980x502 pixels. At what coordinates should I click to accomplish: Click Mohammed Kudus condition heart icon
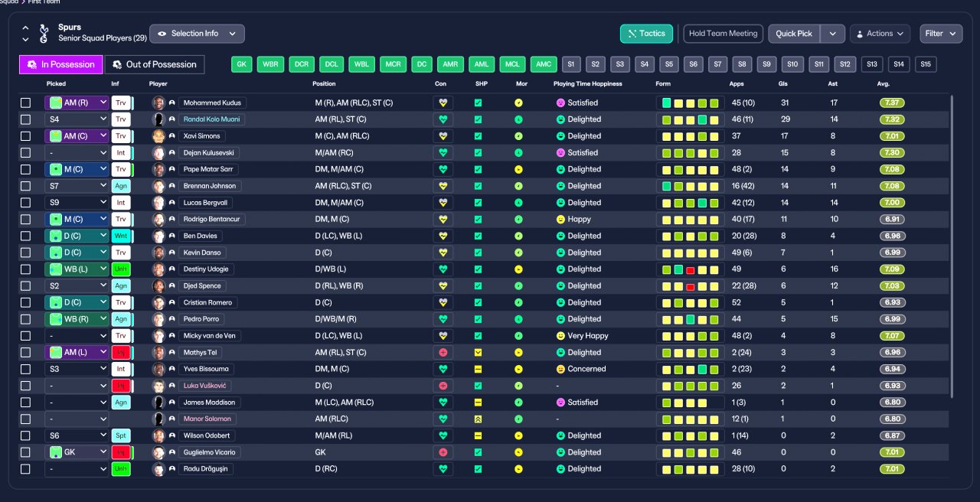(x=443, y=103)
